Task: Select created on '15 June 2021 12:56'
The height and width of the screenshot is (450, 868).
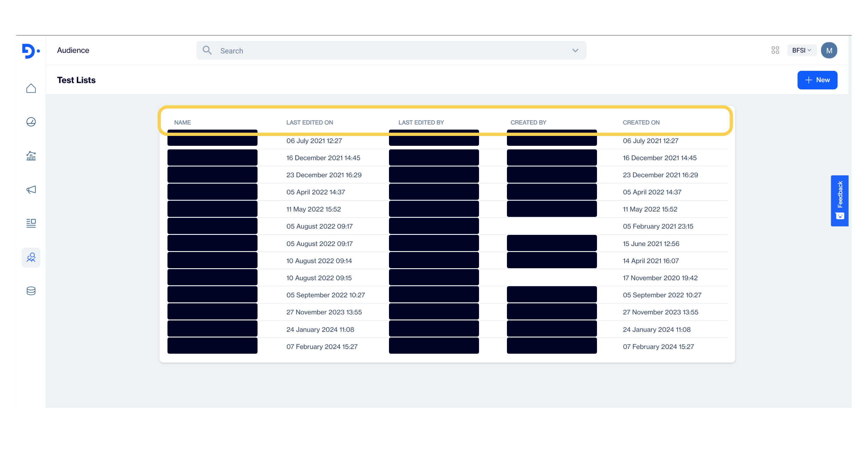Action: [651, 244]
